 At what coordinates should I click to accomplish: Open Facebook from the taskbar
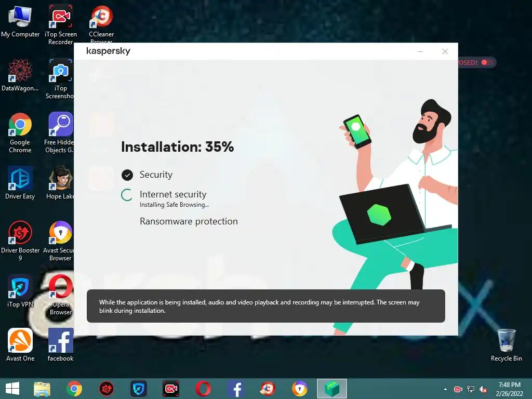[x=235, y=389]
